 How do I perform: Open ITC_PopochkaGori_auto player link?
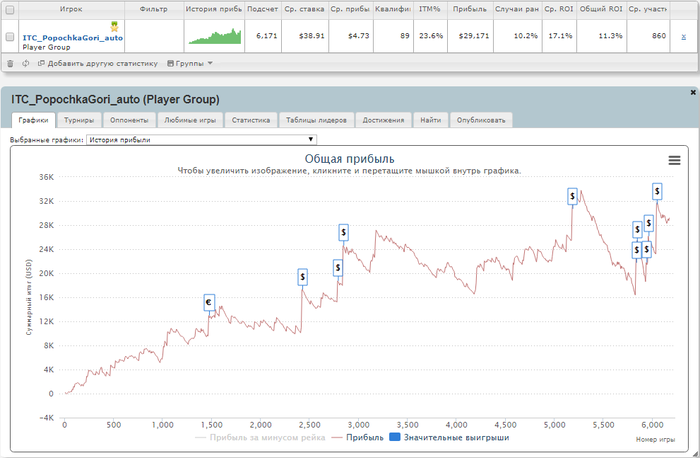click(x=73, y=38)
